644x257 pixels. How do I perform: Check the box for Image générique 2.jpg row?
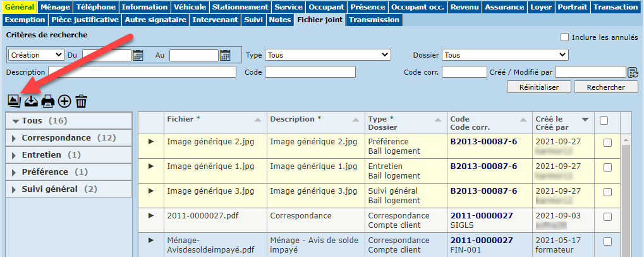tap(607, 143)
